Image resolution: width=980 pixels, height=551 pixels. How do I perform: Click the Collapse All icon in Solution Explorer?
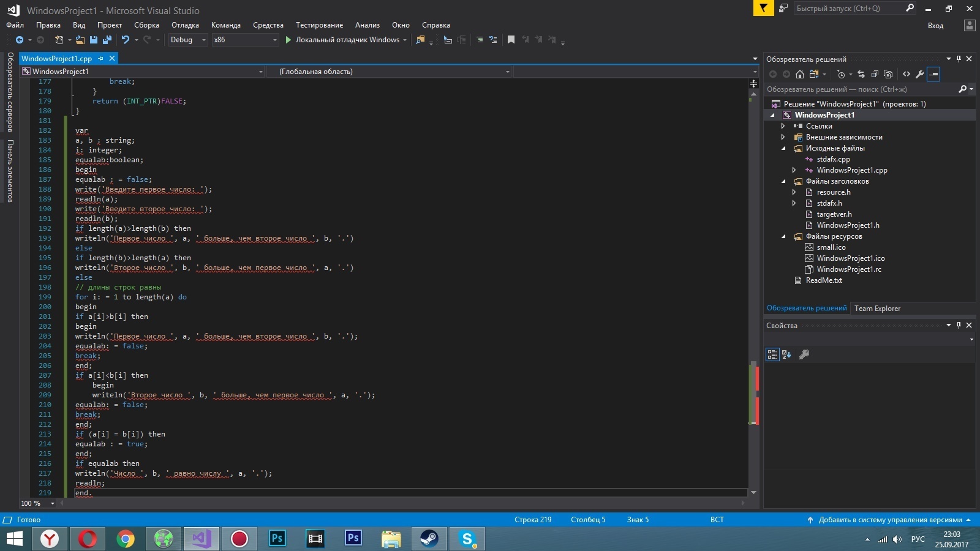[875, 74]
